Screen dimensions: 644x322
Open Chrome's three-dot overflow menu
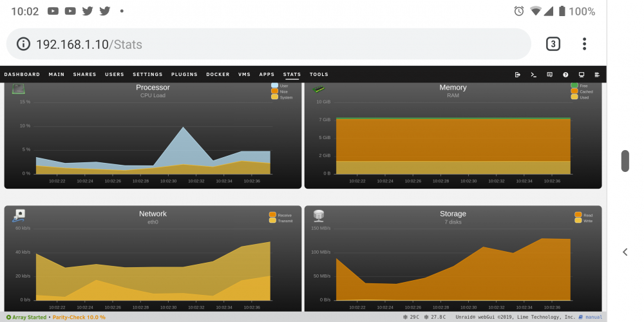(x=584, y=44)
